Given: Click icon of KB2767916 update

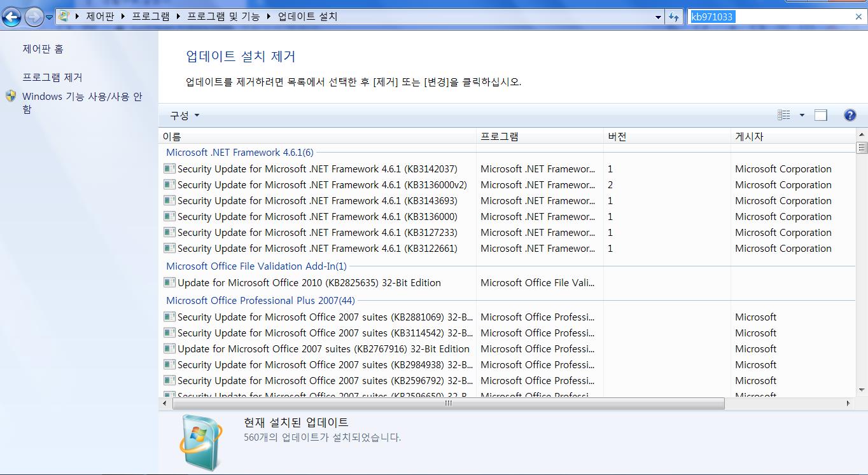Looking at the screenshot, I should [169, 348].
